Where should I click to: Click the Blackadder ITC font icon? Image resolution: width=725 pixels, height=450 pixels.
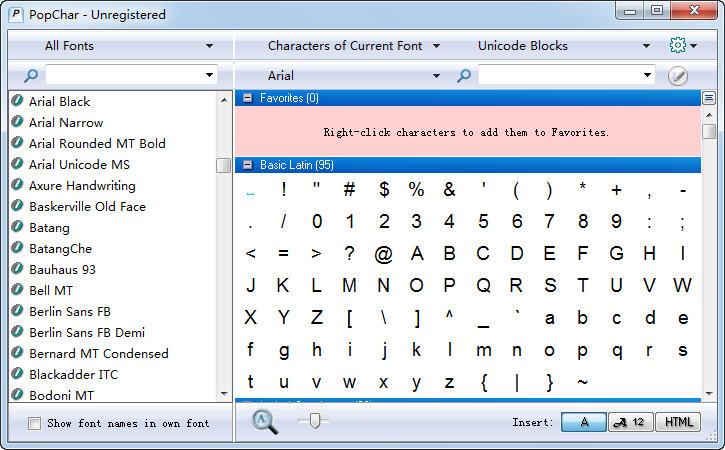tap(17, 373)
